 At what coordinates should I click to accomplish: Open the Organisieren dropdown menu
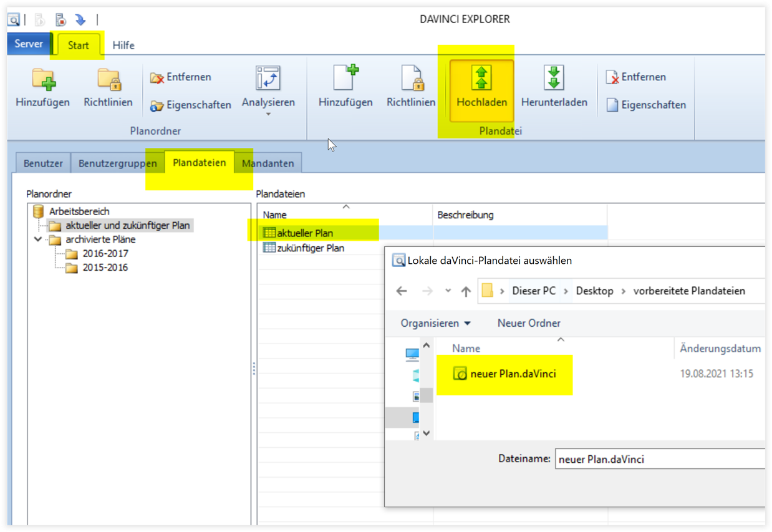435,323
